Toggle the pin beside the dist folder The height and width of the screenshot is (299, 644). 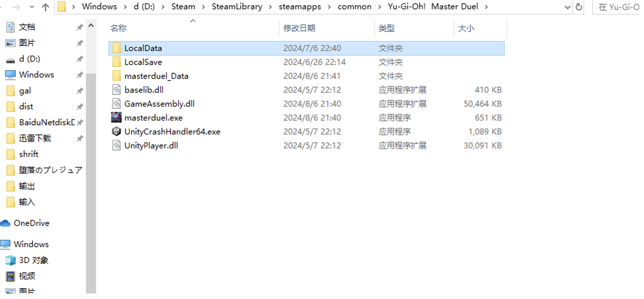[79, 107]
